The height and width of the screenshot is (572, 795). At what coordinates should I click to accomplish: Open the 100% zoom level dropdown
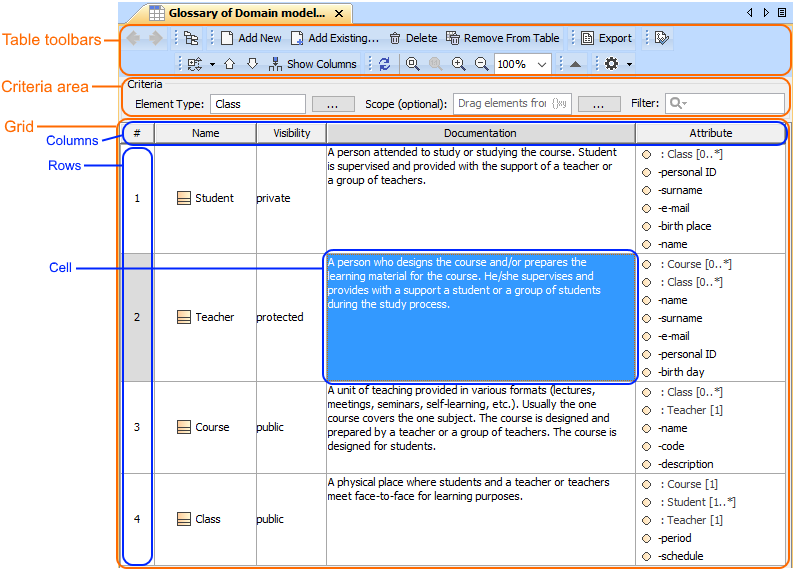(x=542, y=64)
